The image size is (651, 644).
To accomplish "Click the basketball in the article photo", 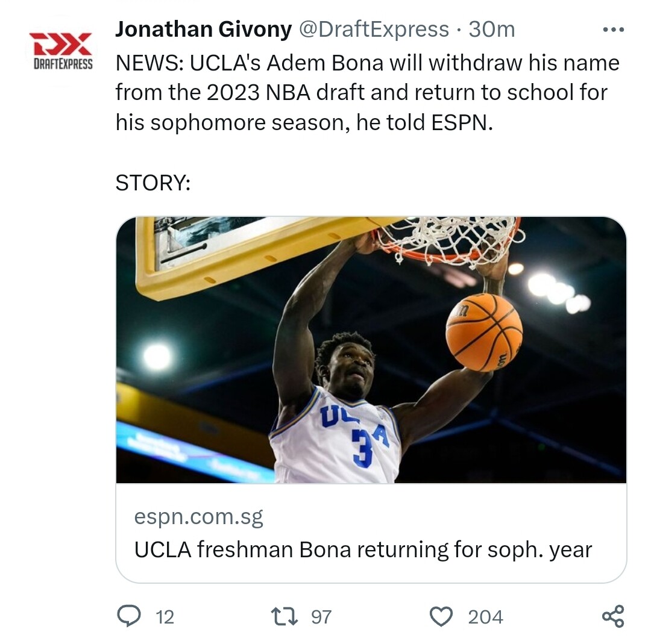I will (483, 331).
